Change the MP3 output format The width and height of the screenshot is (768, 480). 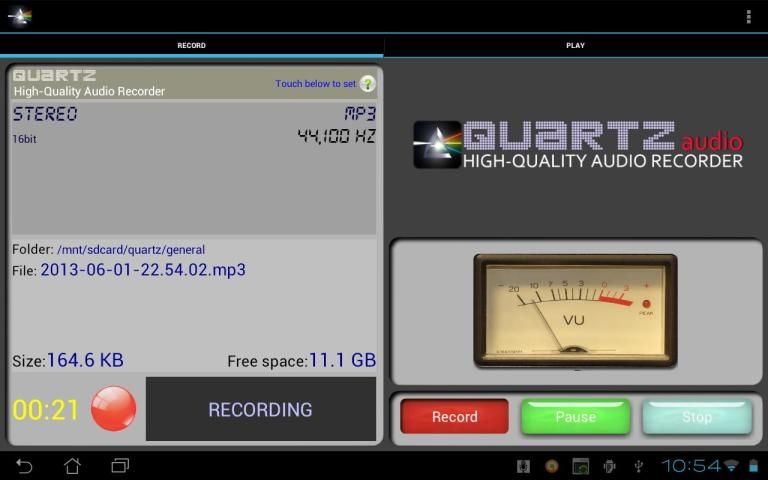[359, 114]
